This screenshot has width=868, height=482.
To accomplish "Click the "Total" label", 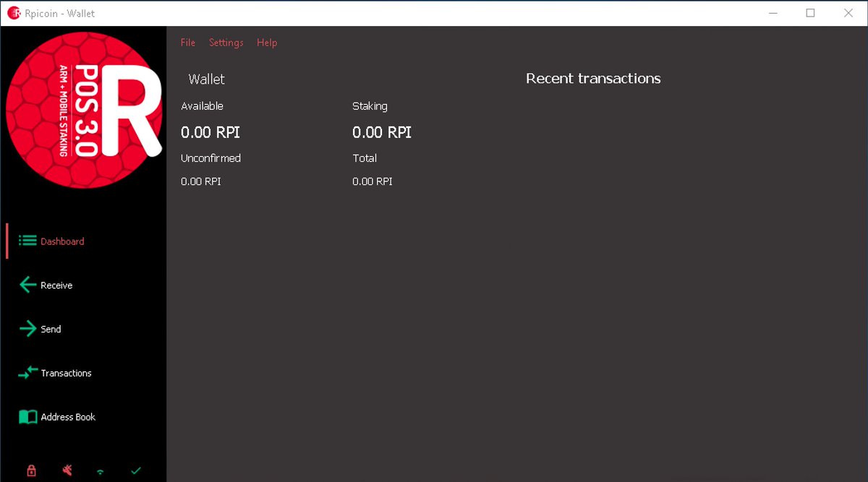I will tap(365, 158).
